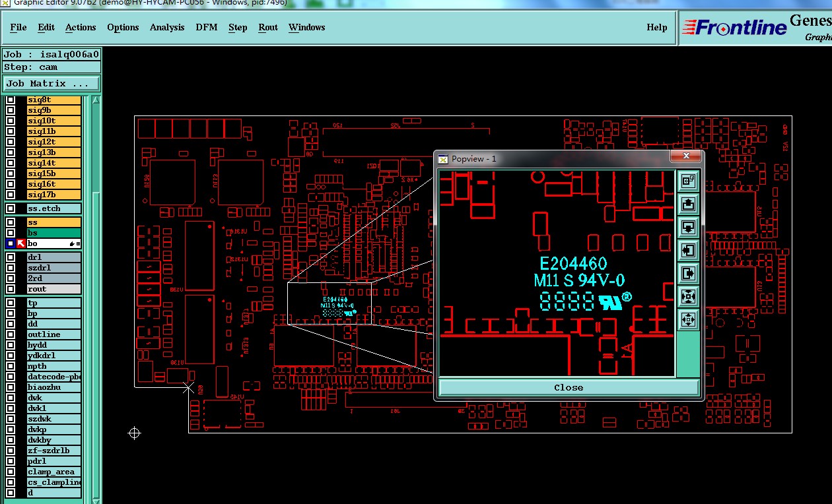Toggle display of the ss layer

pos(11,222)
